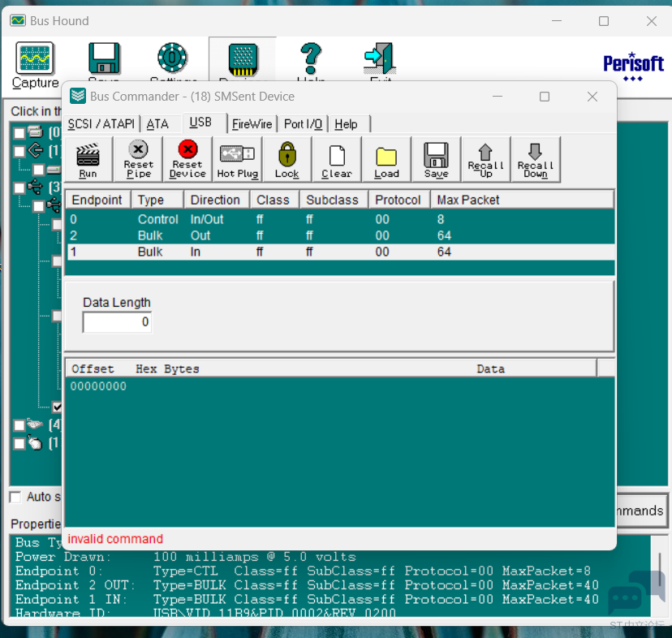Screen dimensions: 672x638
Task: Click the Protocol column header
Action: coord(398,200)
